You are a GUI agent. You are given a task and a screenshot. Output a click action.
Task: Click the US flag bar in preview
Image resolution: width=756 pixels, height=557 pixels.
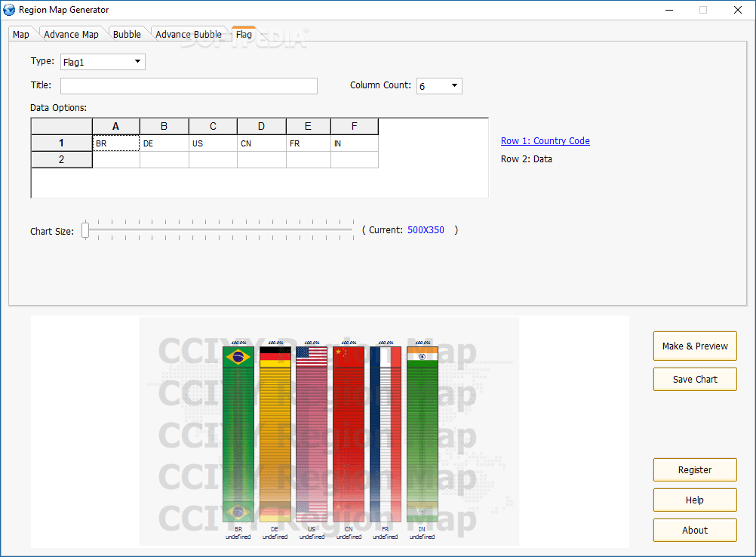pyautogui.click(x=312, y=434)
